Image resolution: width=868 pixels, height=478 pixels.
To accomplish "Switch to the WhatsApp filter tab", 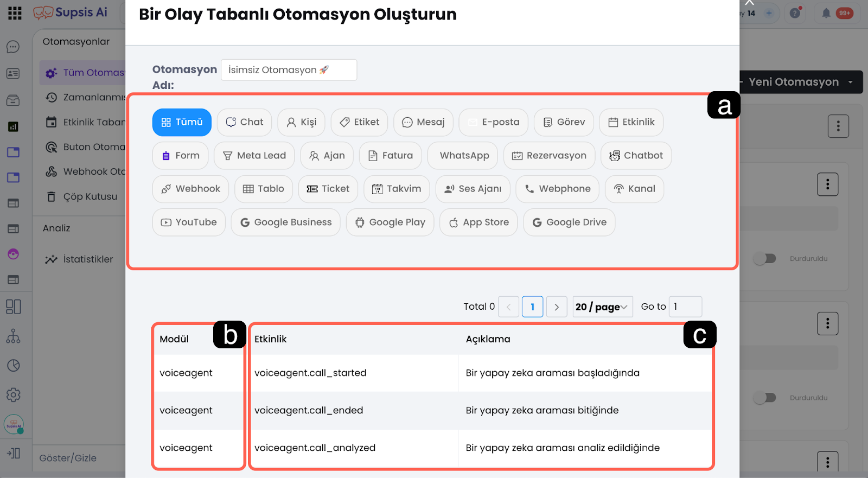I will click(x=464, y=156).
